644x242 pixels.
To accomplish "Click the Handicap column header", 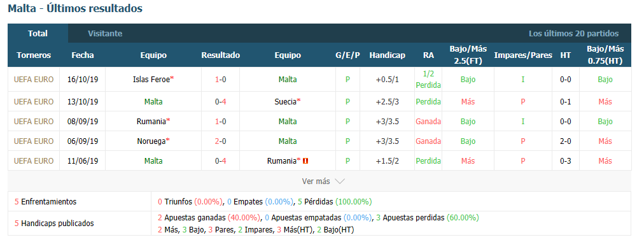I will click(388, 55).
